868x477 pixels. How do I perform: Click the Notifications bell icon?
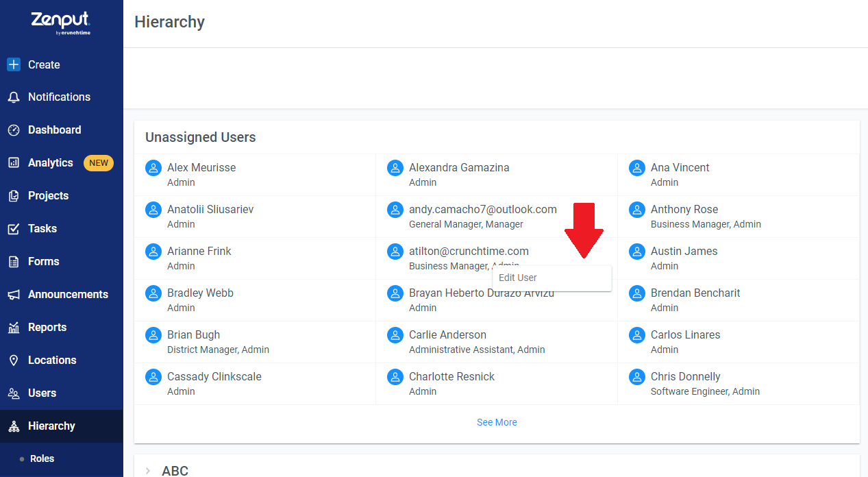(x=14, y=97)
